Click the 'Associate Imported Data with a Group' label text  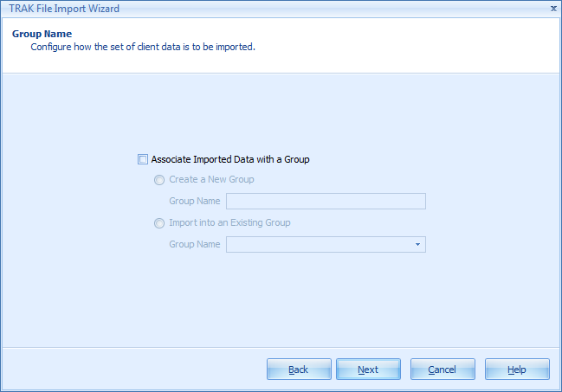[x=230, y=159]
